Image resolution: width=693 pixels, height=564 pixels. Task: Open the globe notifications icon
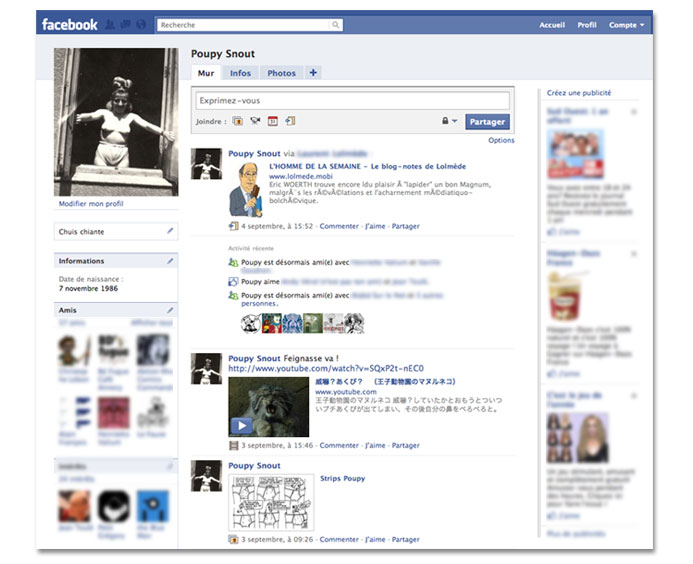[141, 25]
